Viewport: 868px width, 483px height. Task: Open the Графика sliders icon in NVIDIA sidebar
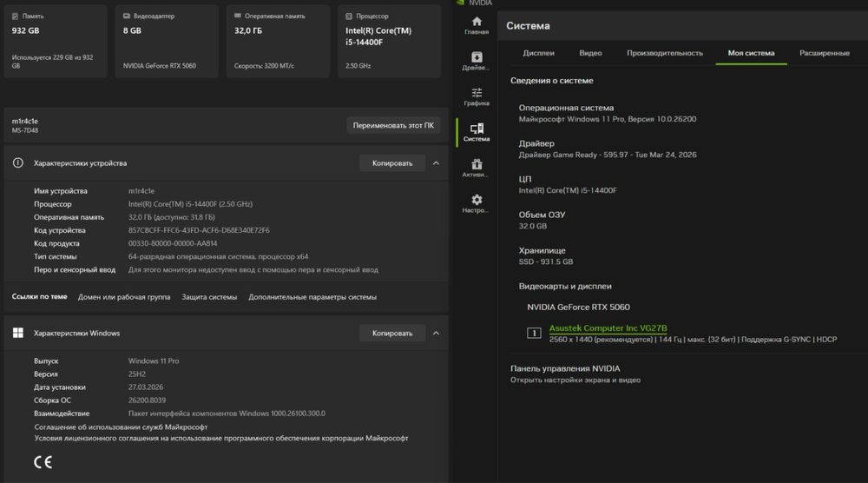[476, 92]
